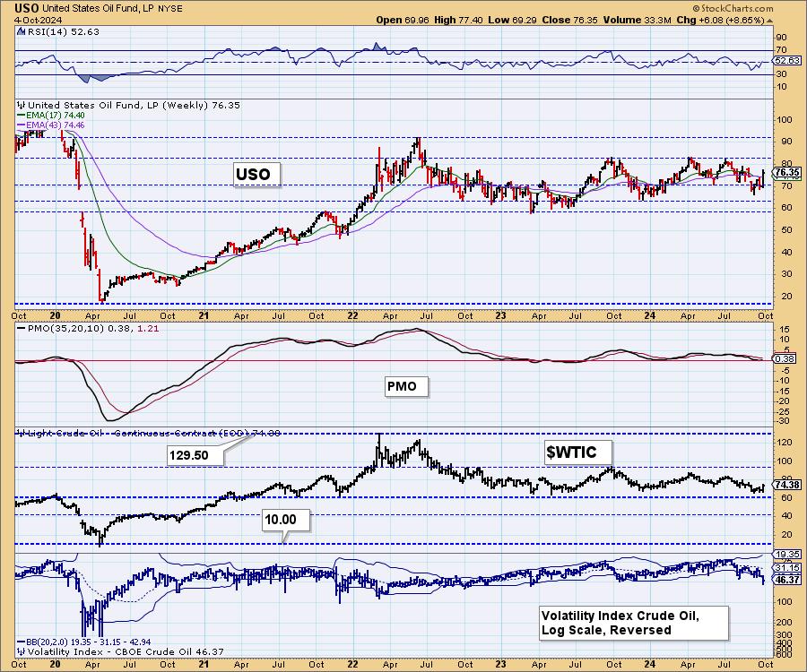Image resolution: width=807 pixels, height=672 pixels.
Task: Click the $WTIC annotation box
Action: click(577, 452)
